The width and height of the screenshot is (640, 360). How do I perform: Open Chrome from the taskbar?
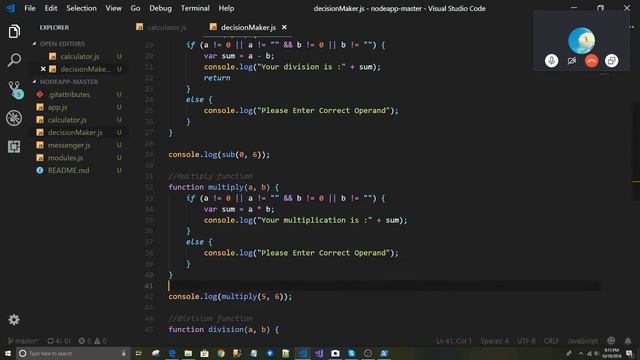221,353
